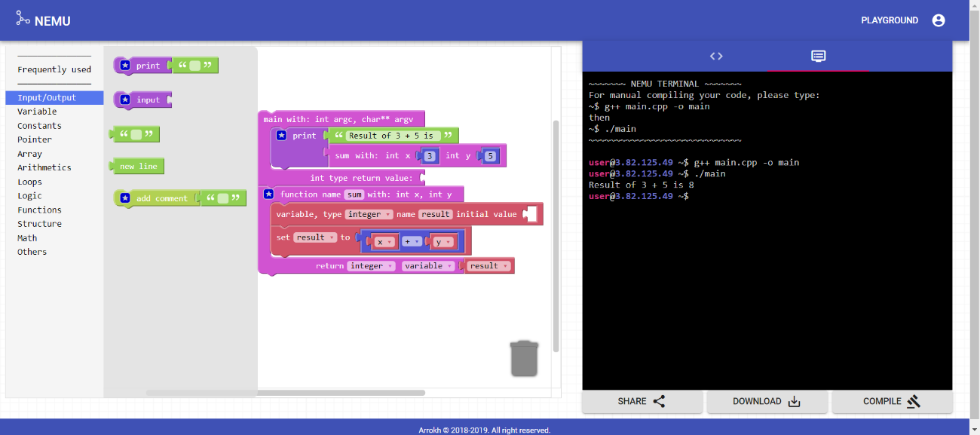Click the NEMU title text in header

53,20
